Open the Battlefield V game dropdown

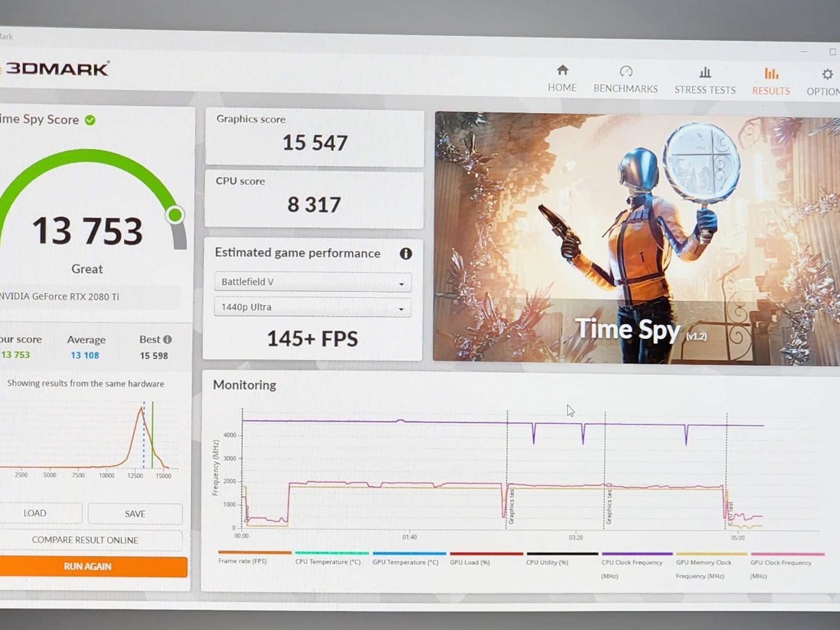click(313, 282)
